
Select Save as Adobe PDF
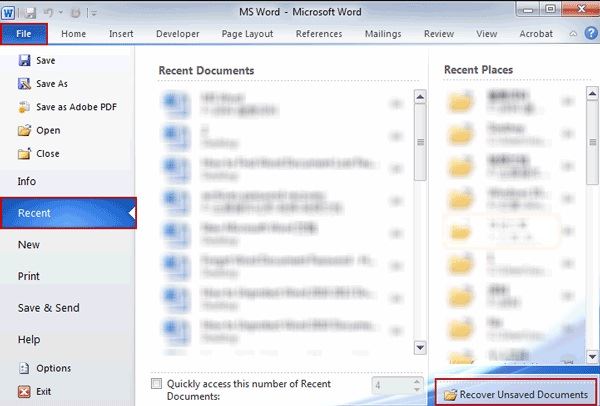point(67,107)
